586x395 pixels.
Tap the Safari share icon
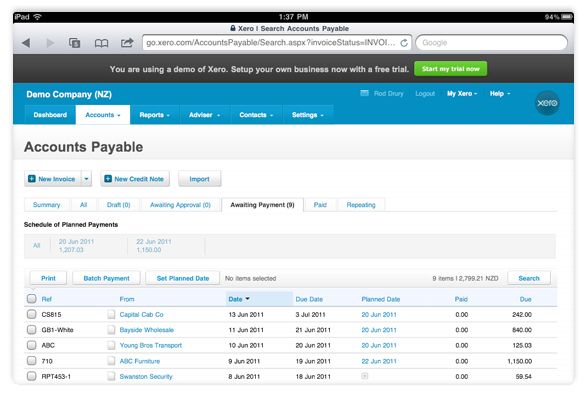pyautogui.click(x=127, y=43)
